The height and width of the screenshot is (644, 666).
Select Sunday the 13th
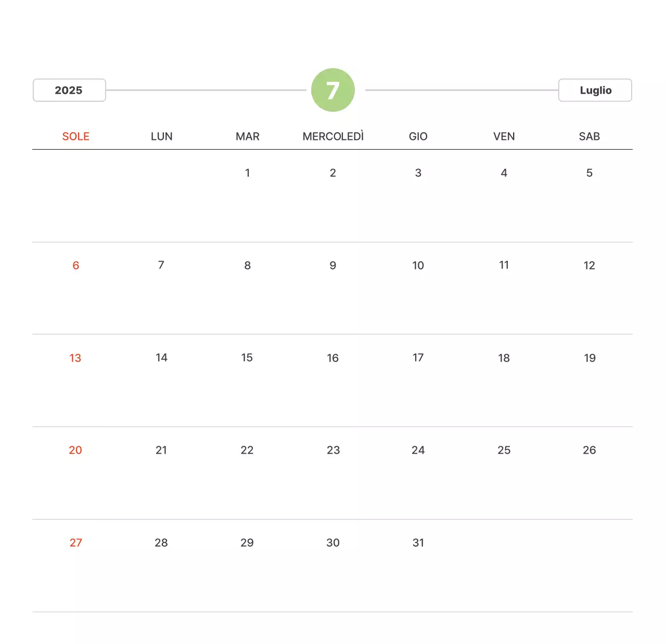pyautogui.click(x=75, y=358)
